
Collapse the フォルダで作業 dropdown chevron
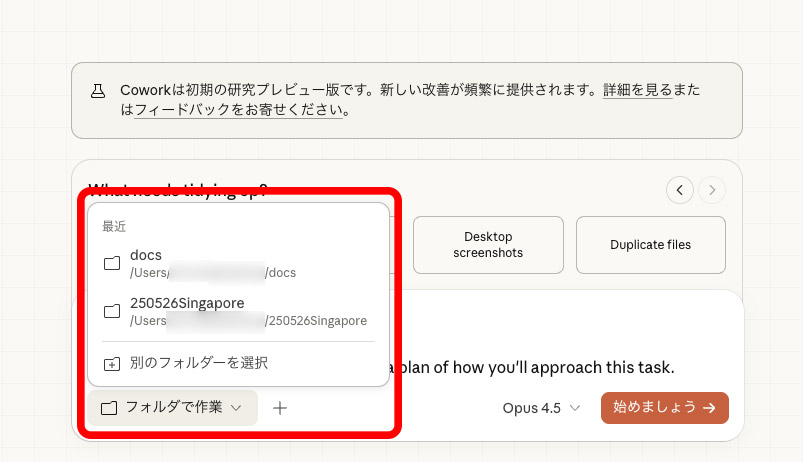tap(237, 408)
